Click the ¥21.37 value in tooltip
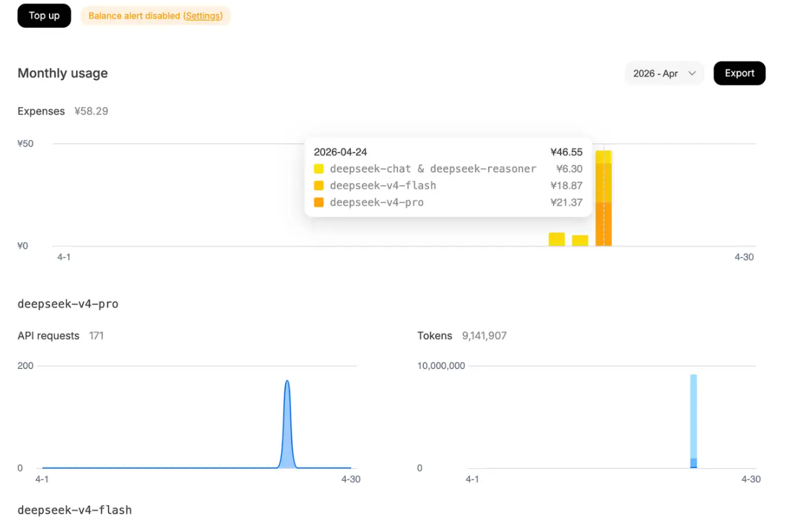Image resolution: width=812 pixels, height=525 pixels. coord(567,202)
